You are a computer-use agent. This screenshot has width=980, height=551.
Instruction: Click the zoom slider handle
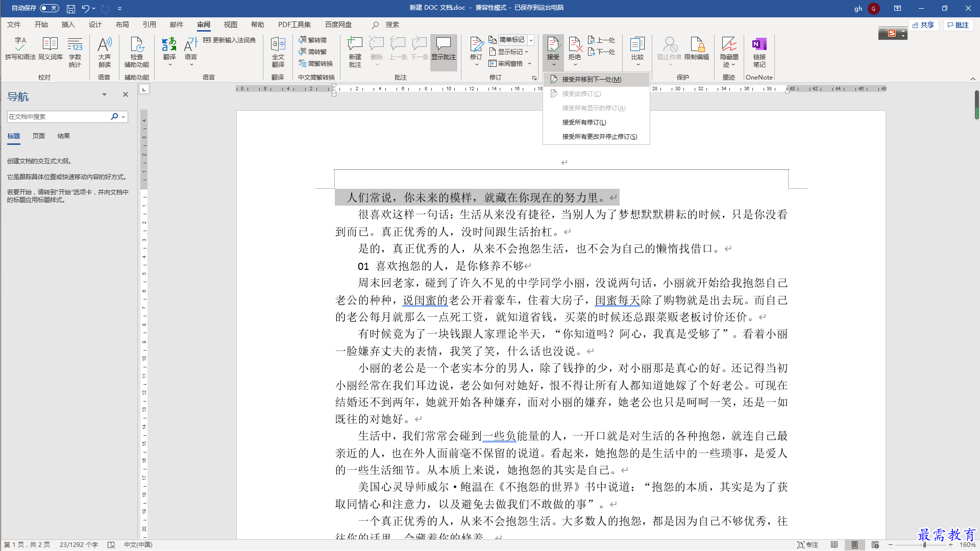tap(924, 545)
